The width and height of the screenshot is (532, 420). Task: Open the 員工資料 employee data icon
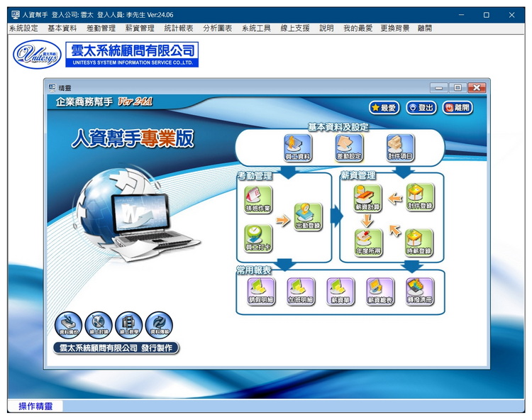coord(297,147)
